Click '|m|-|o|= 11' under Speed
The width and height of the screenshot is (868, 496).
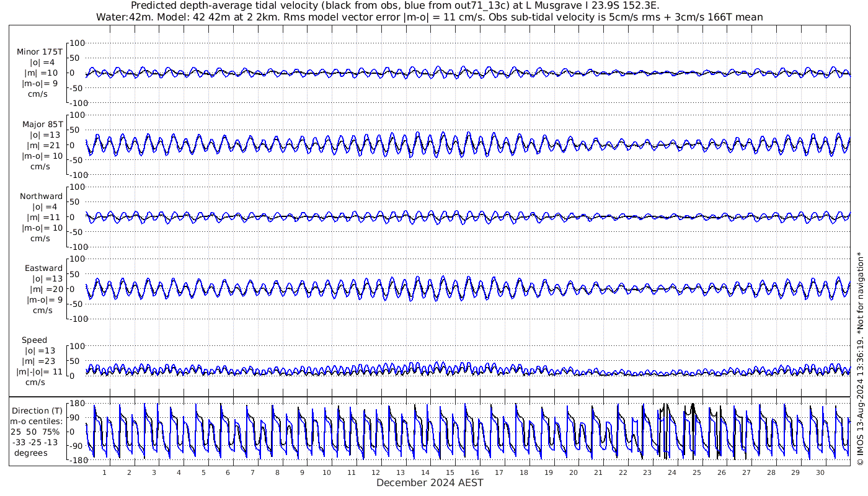click(40, 372)
